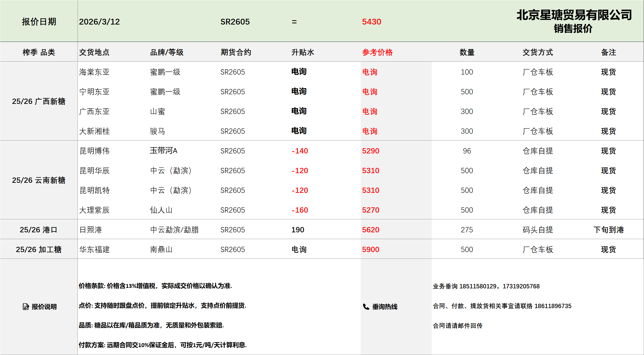The image size is (644, 355).
Task: Select the 25/26 广西新糖 category cell
Action: pos(39,101)
